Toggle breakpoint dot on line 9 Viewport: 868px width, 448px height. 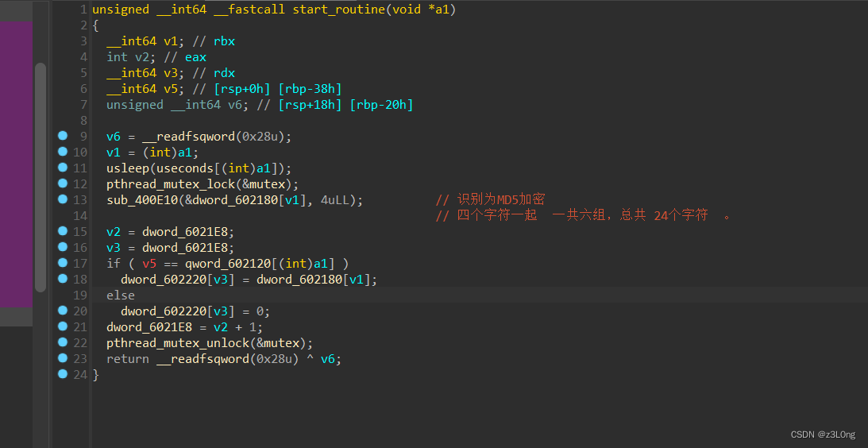(x=62, y=135)
